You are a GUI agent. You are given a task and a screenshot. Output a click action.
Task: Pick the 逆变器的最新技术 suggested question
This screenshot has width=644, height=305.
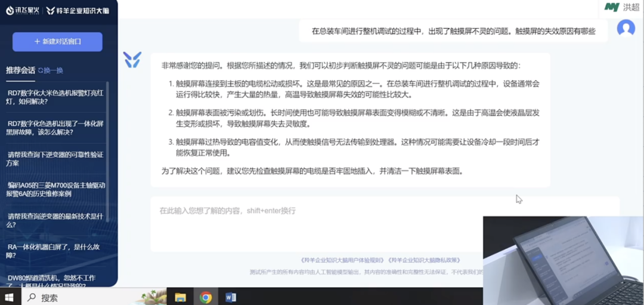tap(55, 220)
